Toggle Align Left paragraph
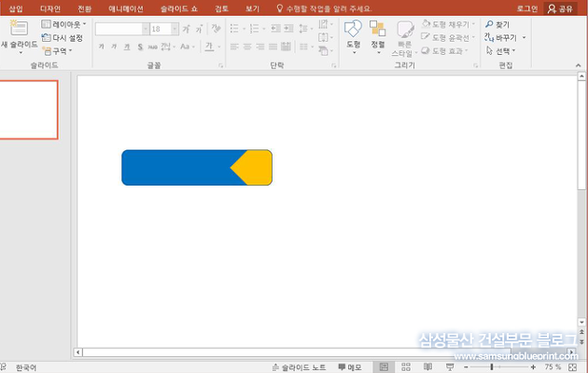 pyautogui.click(x=234, y=47)
